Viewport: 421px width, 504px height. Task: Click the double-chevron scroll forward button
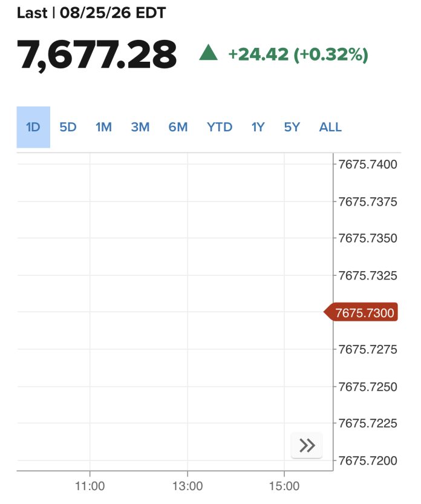(307, 445)
